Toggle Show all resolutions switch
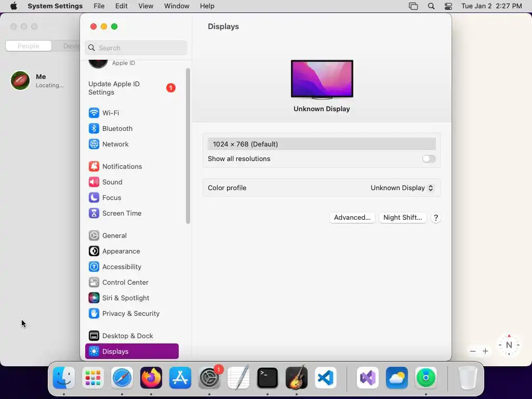The height and width of the screenshot is (399, 532). [429, 159]
